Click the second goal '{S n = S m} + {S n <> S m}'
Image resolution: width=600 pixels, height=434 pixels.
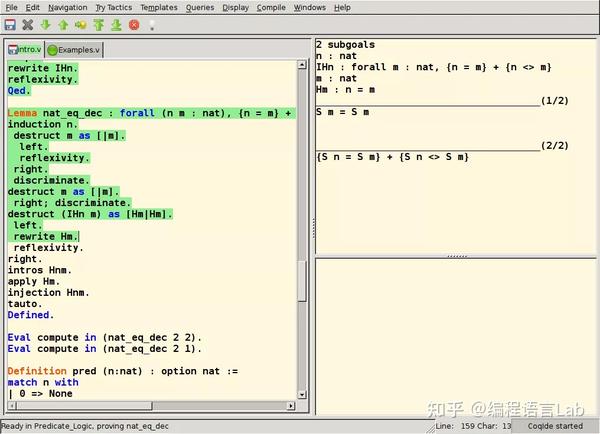click(393, 157)
